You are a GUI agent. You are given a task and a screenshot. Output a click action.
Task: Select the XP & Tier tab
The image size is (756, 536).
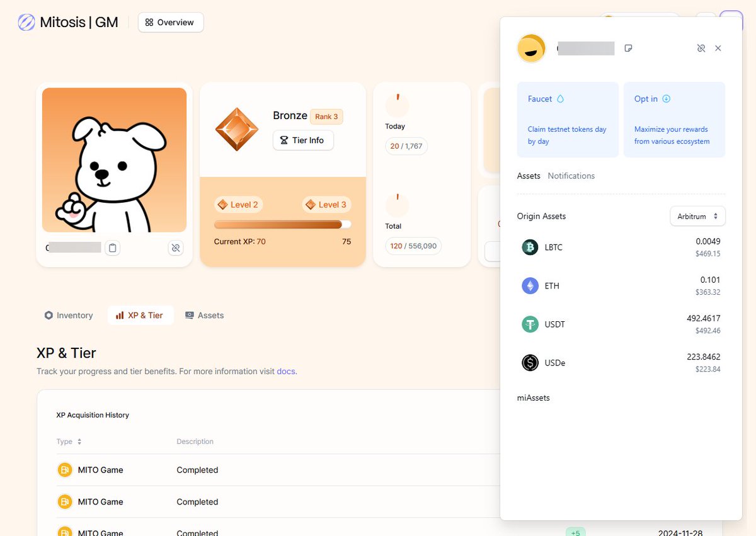[140, 316]
